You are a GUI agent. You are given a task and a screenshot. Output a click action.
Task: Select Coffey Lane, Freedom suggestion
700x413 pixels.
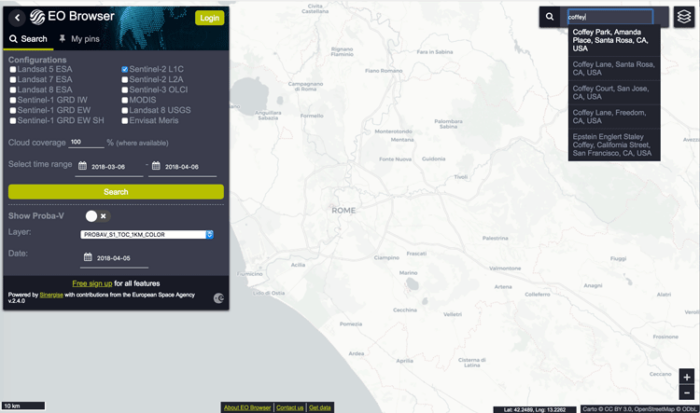pos(614,117)
